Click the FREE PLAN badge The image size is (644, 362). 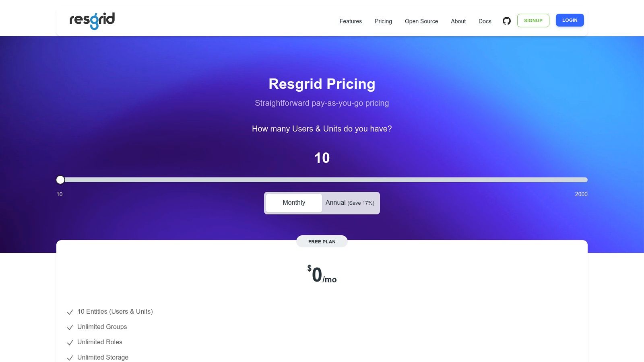(322, 242)
